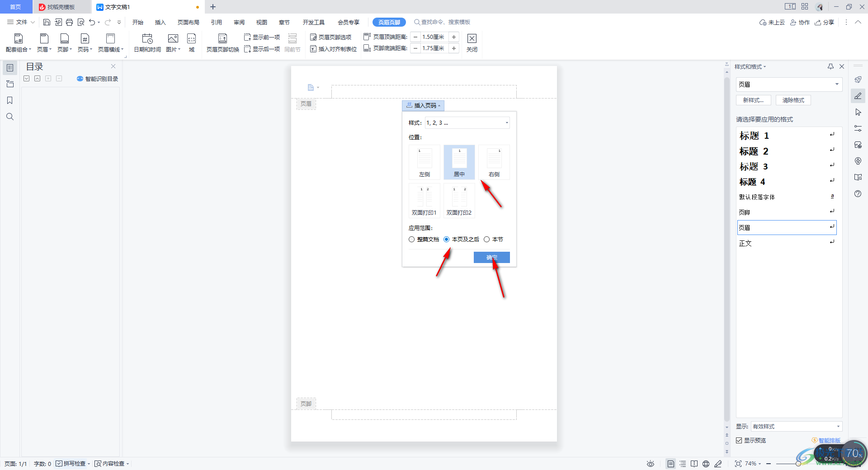This screenshot has width=868, height=470.
Task: Choose the 双面打印2 position option
Action: pos(459,201)
